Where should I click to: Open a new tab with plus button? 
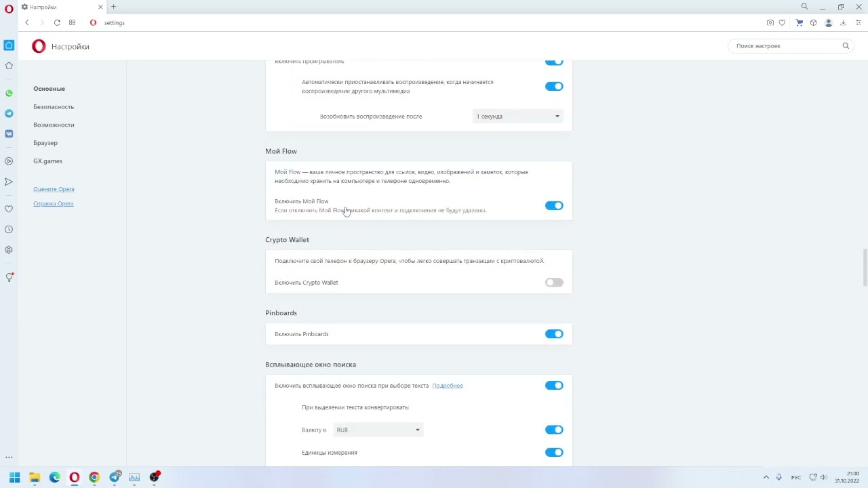[113, 7]
